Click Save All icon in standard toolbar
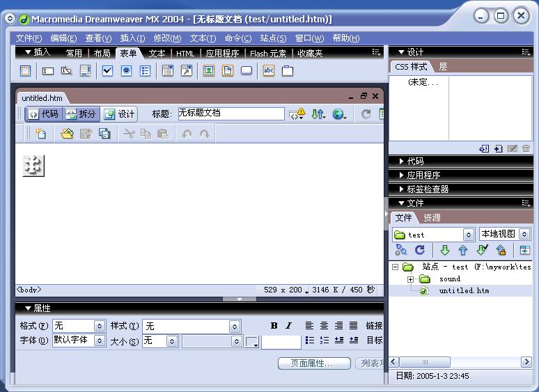 pos(104,133)
